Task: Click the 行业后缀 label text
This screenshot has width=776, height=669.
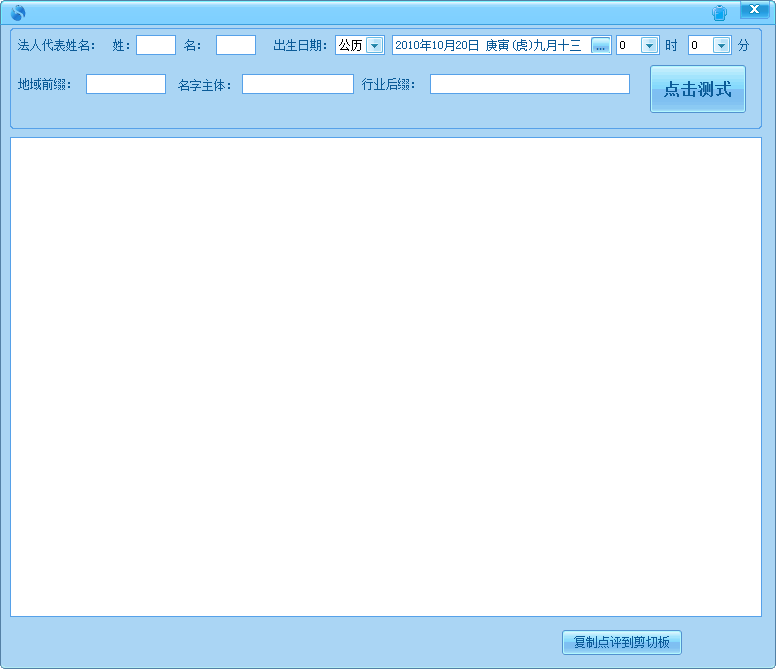Action: tap(389, 84)
